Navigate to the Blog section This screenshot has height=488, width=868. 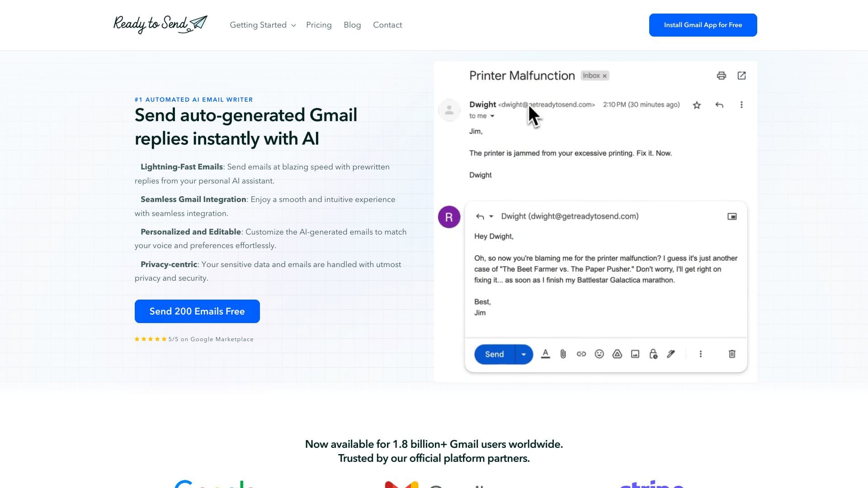click(x=352, y=25)
